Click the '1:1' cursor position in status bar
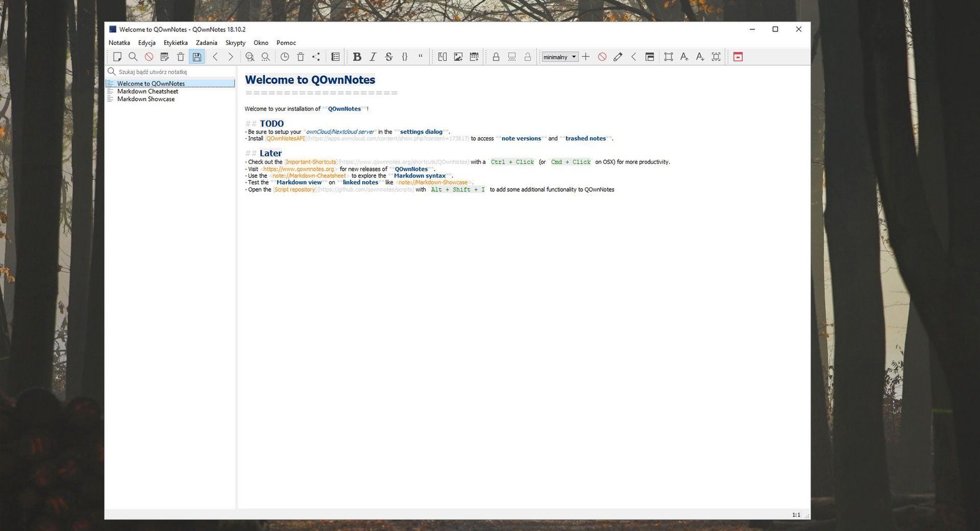The width and height of the screenshot is (980, 531). (796, 515)
